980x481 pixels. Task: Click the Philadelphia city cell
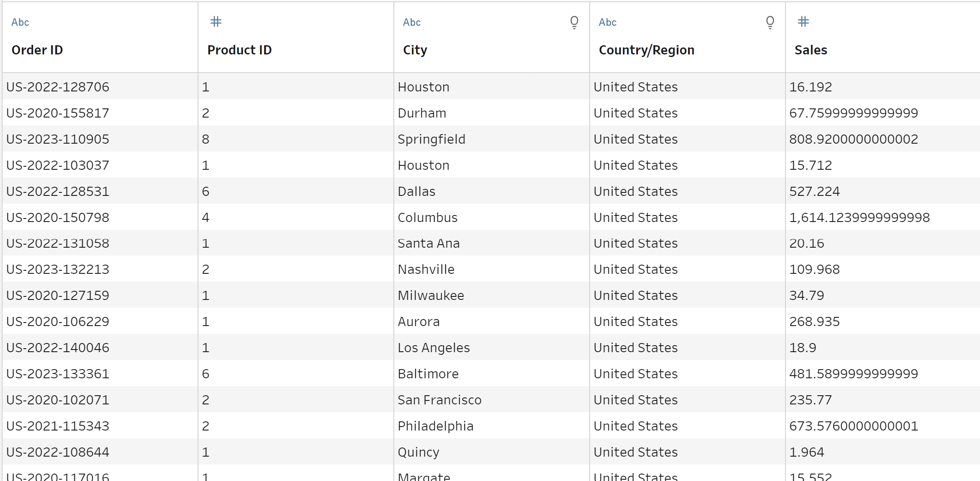tap(436, 426)
